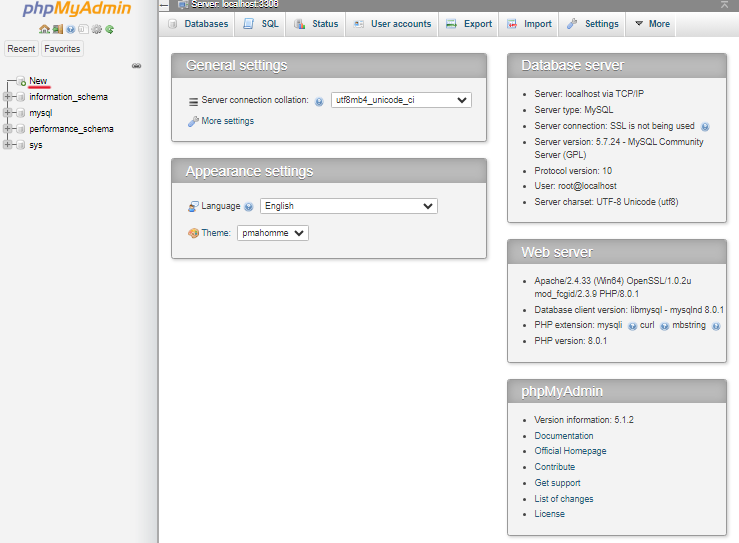Viewport: 739px width, 543px height.
Task: Click help icon after mbstring extension
Action: (x=716, y=326)
